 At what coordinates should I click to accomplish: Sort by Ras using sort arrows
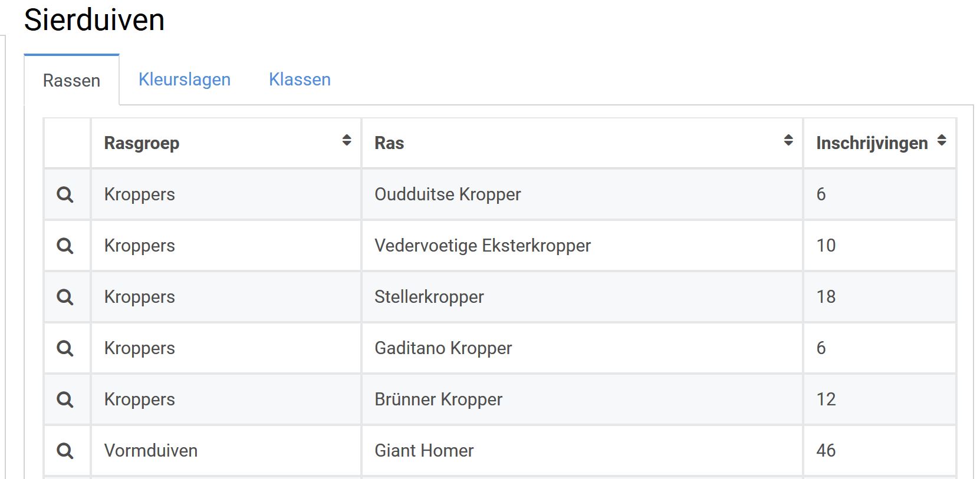(788, 140)
